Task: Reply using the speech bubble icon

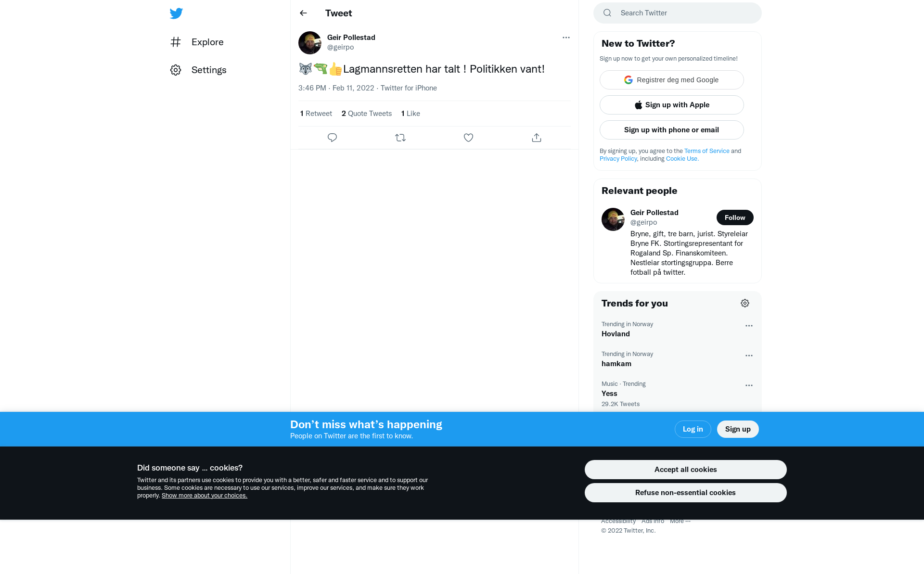Action: pos(332,138)
